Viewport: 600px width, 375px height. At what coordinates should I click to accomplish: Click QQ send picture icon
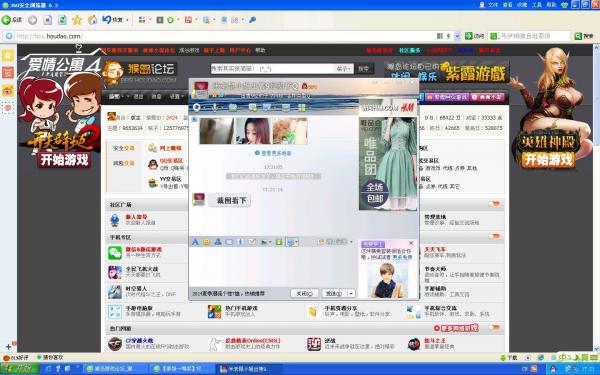[264, 242]
